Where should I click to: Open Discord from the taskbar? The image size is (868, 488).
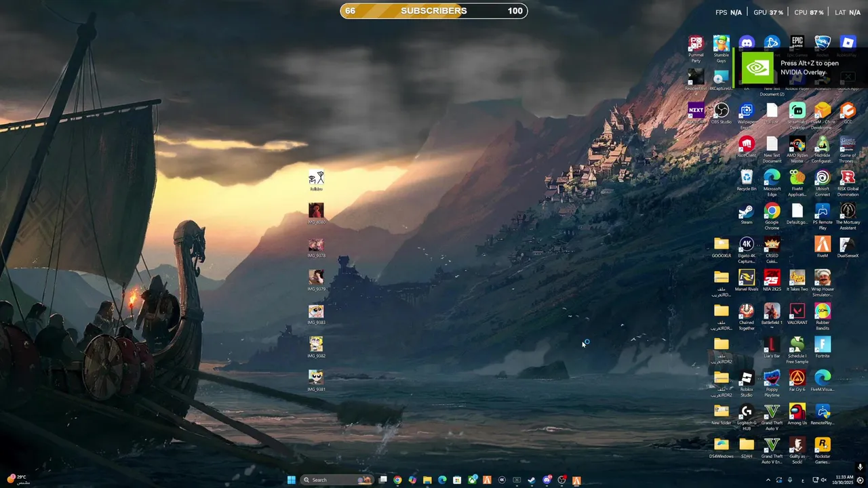pyautogui.click(x=547, y=480)
